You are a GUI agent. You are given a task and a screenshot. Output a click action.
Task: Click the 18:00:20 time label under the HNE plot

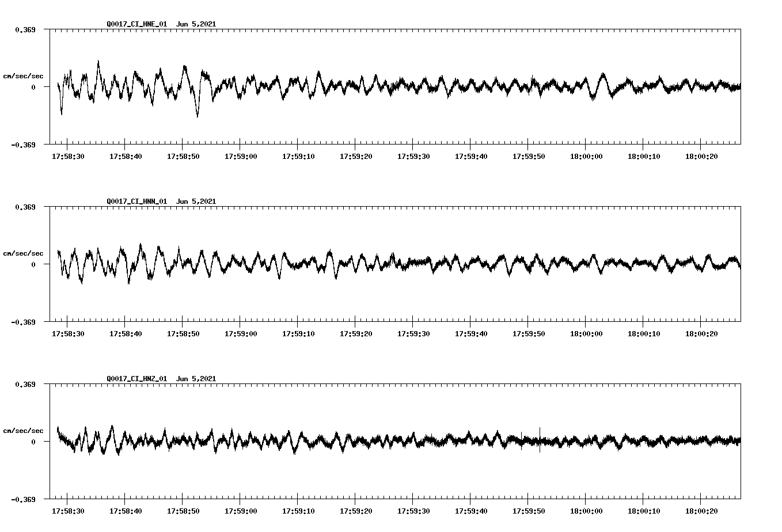701,157
